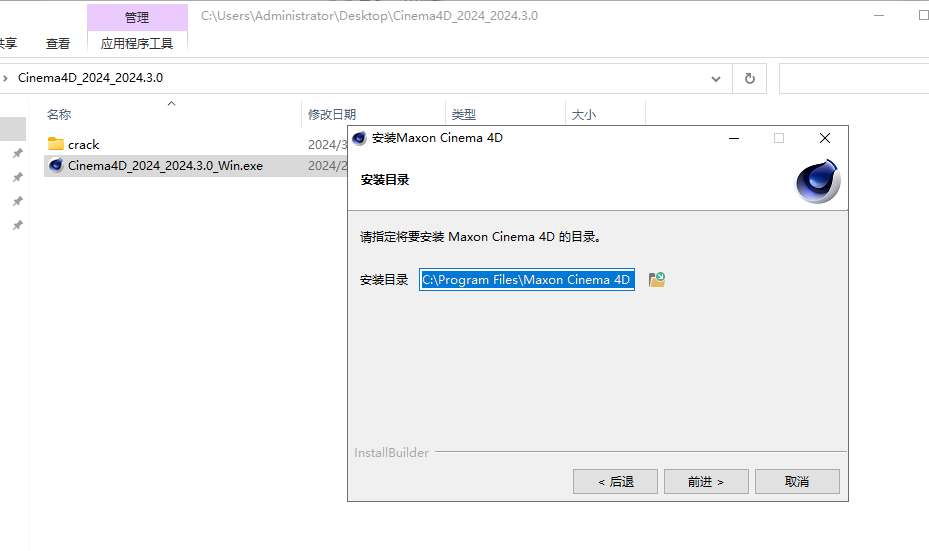Click installer title bar Cinema 4D icon

click(359, 138)
